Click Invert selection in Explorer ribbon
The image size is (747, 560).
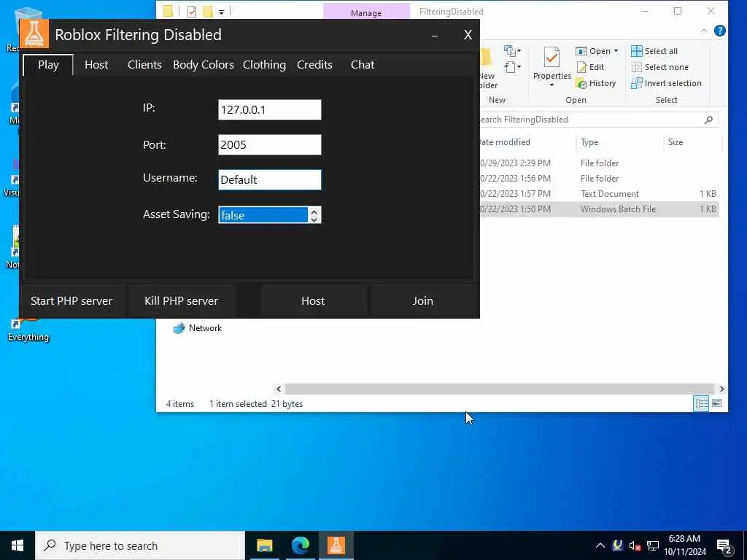666,83
